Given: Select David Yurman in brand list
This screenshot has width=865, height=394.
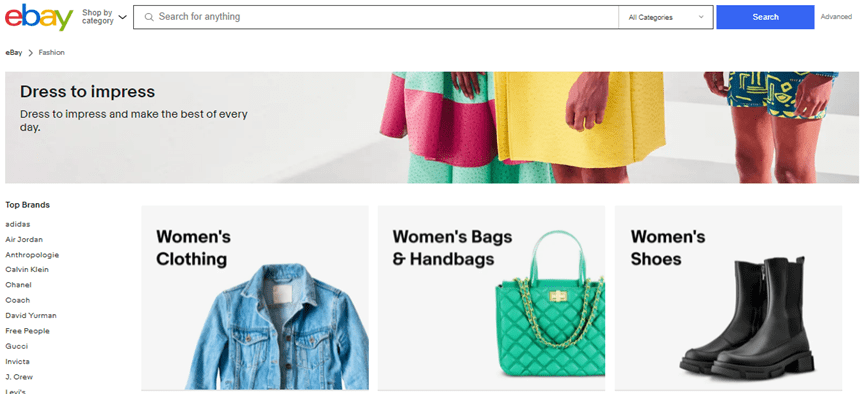Looking at the screenshot, I should (x=31, y=316).
